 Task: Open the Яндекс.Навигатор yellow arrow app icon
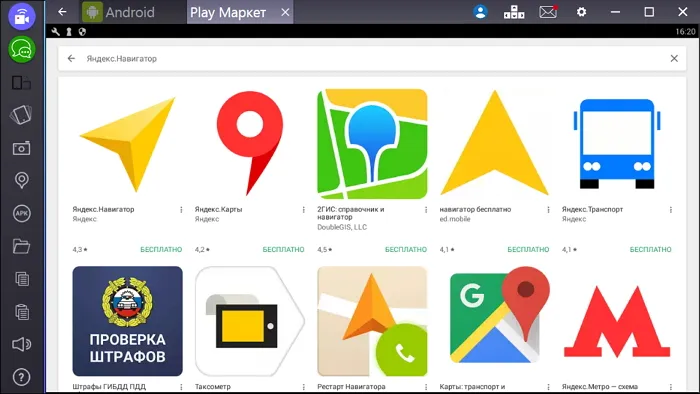[128, 144]
